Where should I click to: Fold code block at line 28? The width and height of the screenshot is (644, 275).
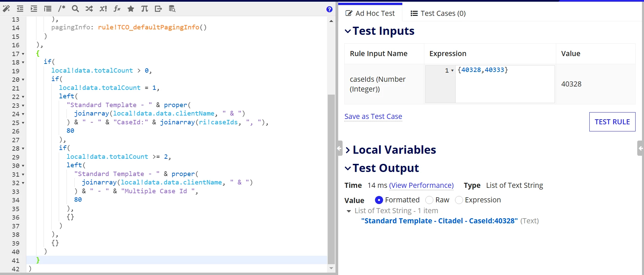pos(23,149)
